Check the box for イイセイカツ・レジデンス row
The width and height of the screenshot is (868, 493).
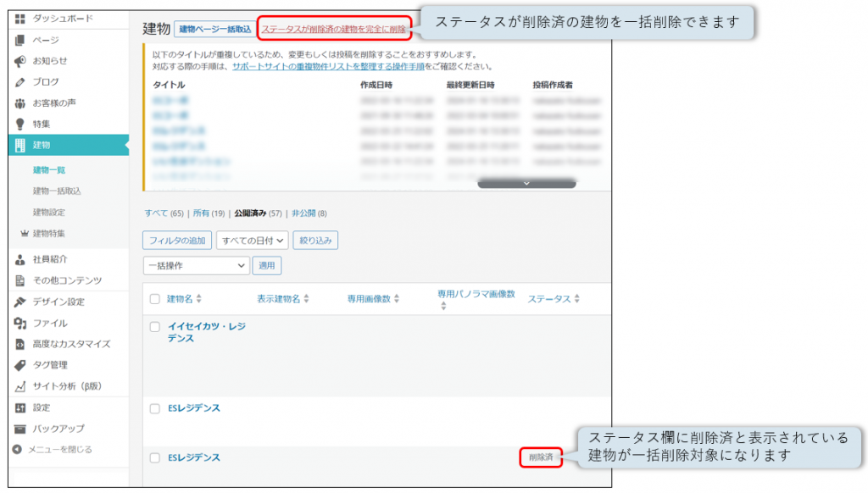click(x=154, y=326)
